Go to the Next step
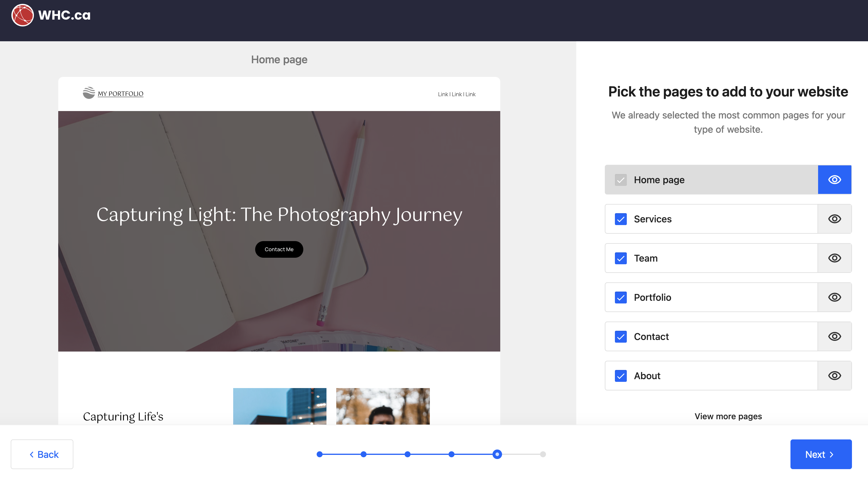Screen dimensions: 868x481 (821, 454)
